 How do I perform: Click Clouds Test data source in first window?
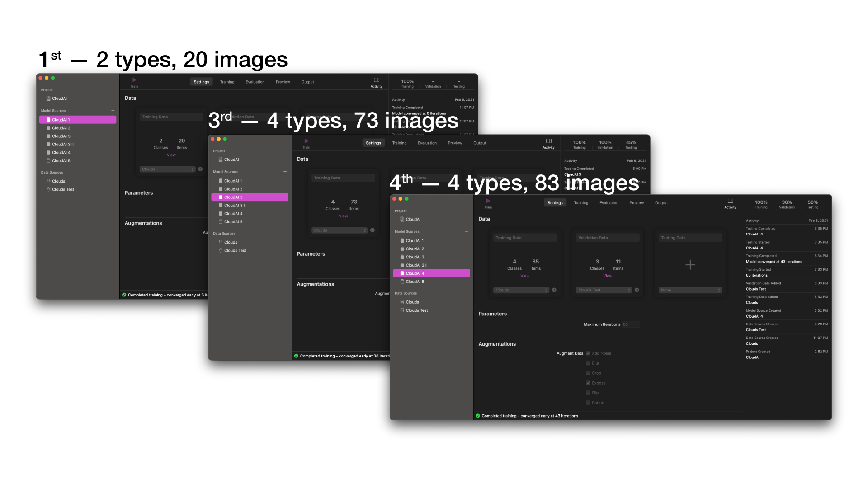(63, 189)
